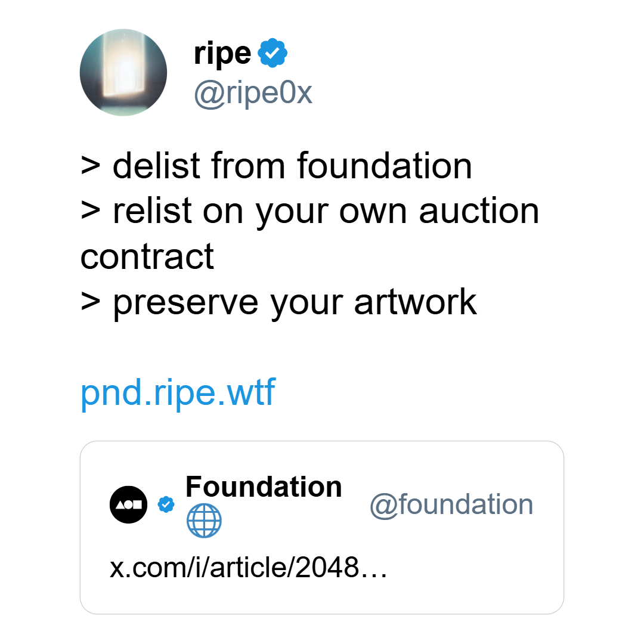644x644 pixels.
Task: Visit the @ripe0x handle link
Action: click(x=253, y=93)
